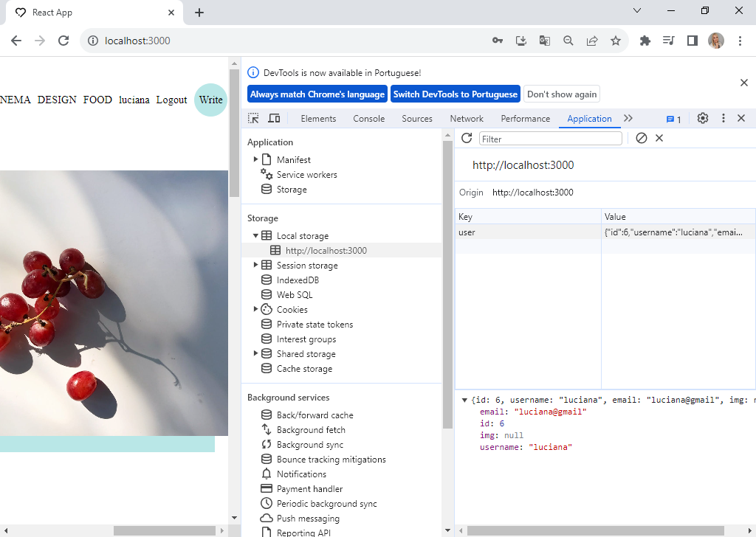This screenshot has width=756, height=537.
Task: Open translate page icon
Action: (545, 41)
